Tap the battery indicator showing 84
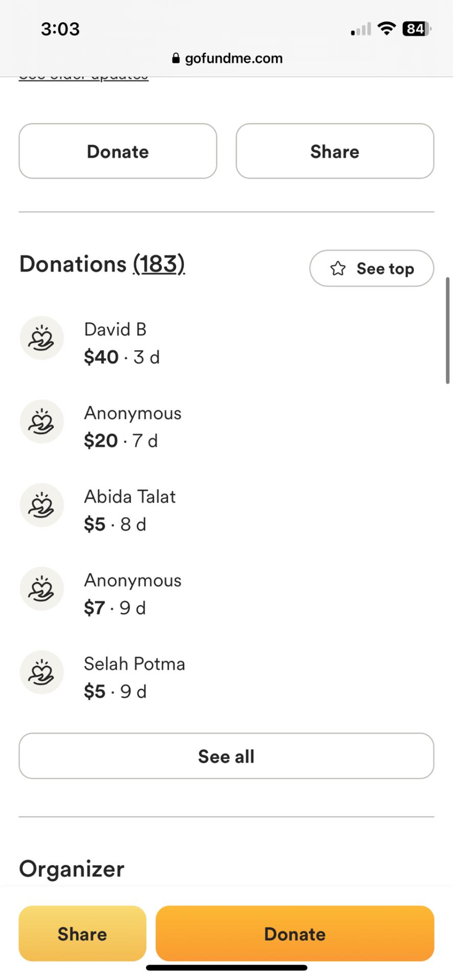The width and height of the screenshot is (453, 980). [417, 29]
